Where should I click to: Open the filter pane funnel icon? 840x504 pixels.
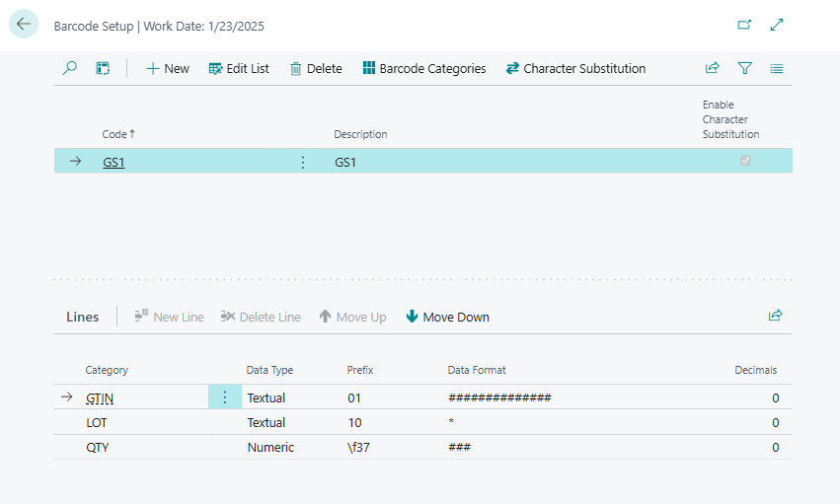click(745, 68)
